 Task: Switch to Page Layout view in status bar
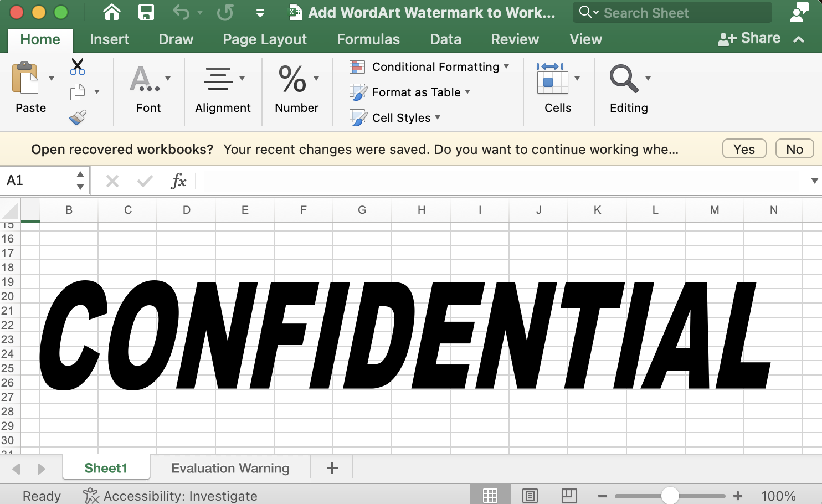530,495
